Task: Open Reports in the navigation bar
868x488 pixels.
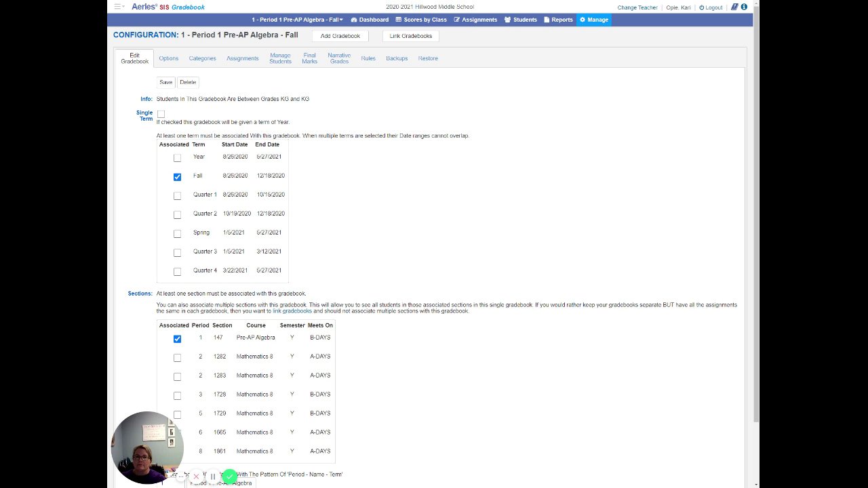Action: (558, 20)
